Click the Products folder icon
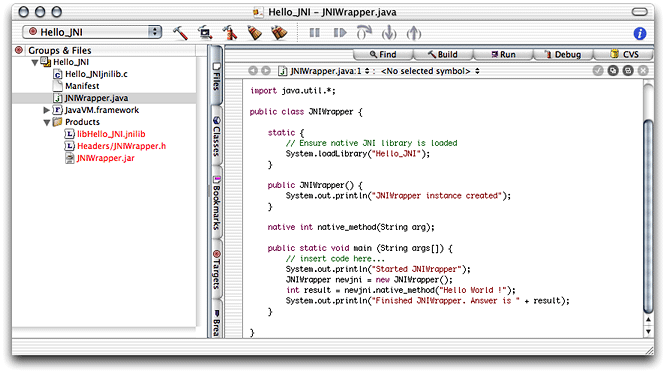666x374 pixels. (x=58, y=122)
